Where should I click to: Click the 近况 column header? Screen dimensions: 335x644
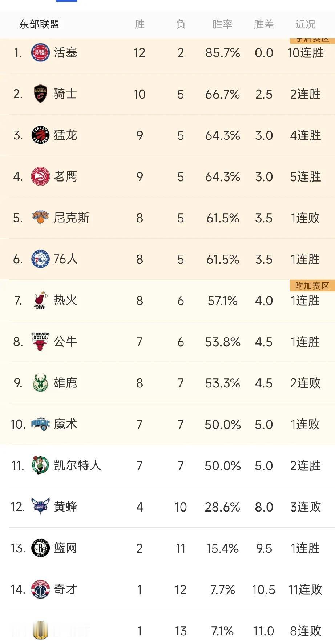305,24
